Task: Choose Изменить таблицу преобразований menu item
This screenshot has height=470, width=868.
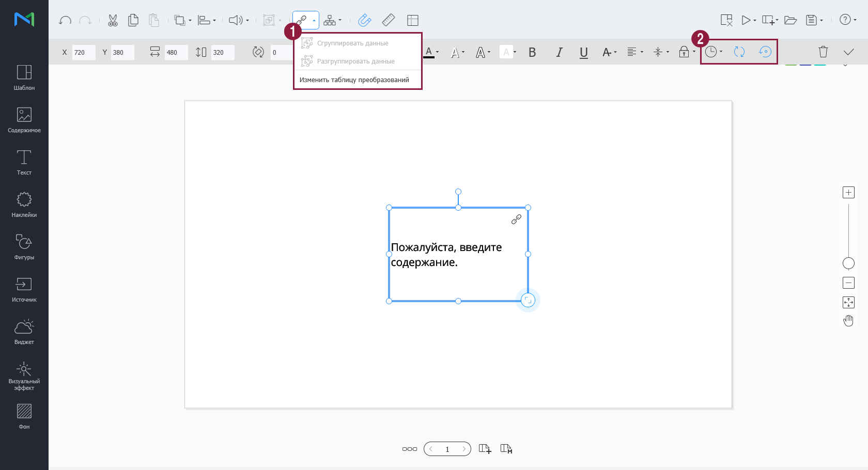Action: point(354,80)
